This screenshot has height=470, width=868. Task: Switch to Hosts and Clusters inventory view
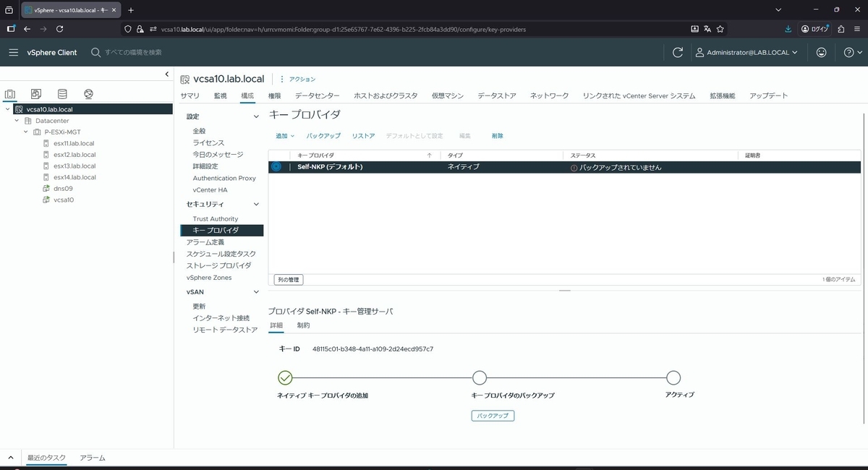pyautogui.click(x=10, y=94)
